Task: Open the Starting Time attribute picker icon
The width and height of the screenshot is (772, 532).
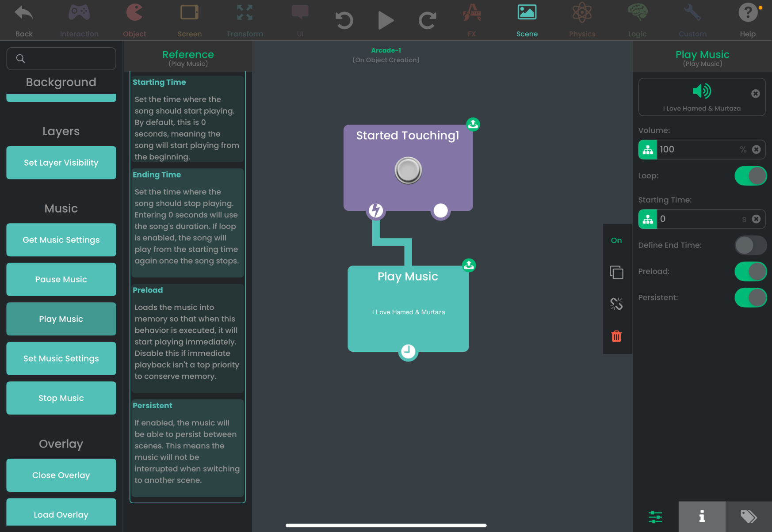Action: 648,219
